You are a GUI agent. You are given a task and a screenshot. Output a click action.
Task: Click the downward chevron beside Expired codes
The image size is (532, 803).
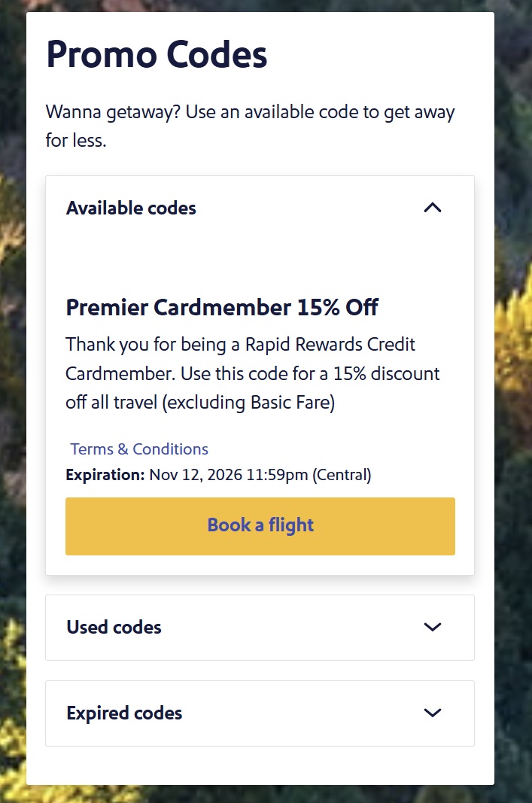[x=433, y=713]
